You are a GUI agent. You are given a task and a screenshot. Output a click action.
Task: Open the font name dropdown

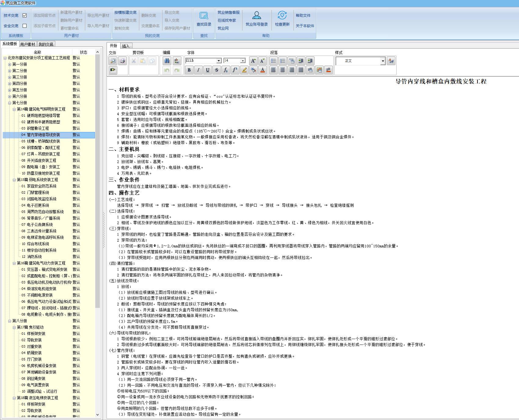click(x=219, y=61)
